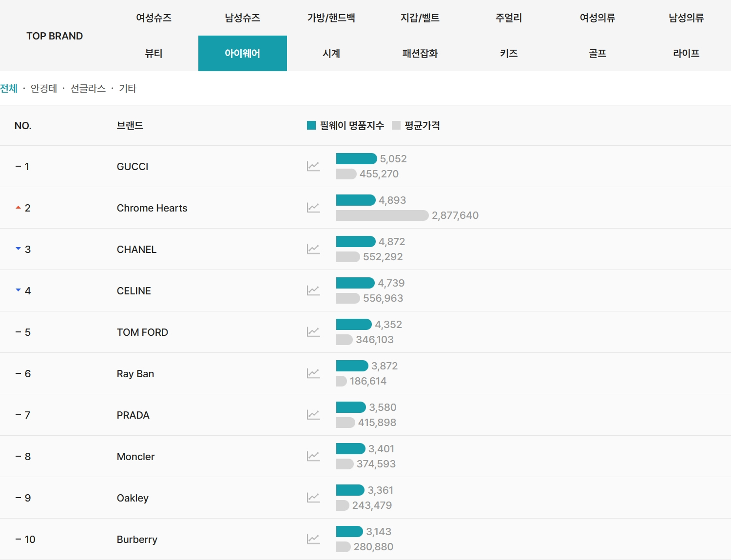Open the 시계 category tab
Image resolution: width=731 pixels, height=560 pixels.
coord(331,53)
